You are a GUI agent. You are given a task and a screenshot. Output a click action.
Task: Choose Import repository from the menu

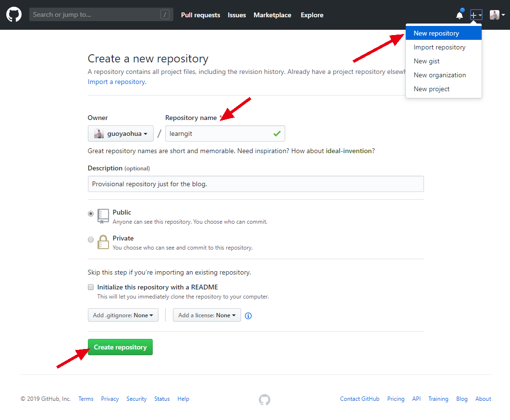pyautogui.click(x=439, y=47)
